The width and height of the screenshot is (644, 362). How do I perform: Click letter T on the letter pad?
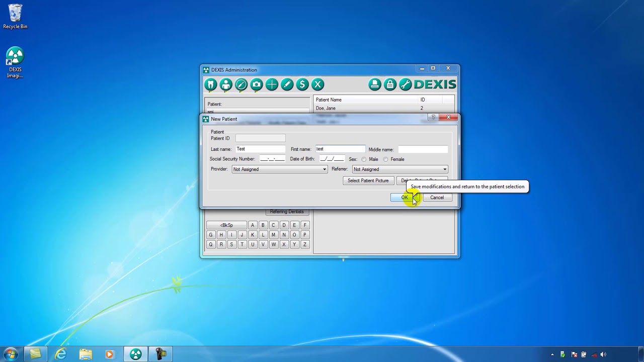[x=242, y=244]
